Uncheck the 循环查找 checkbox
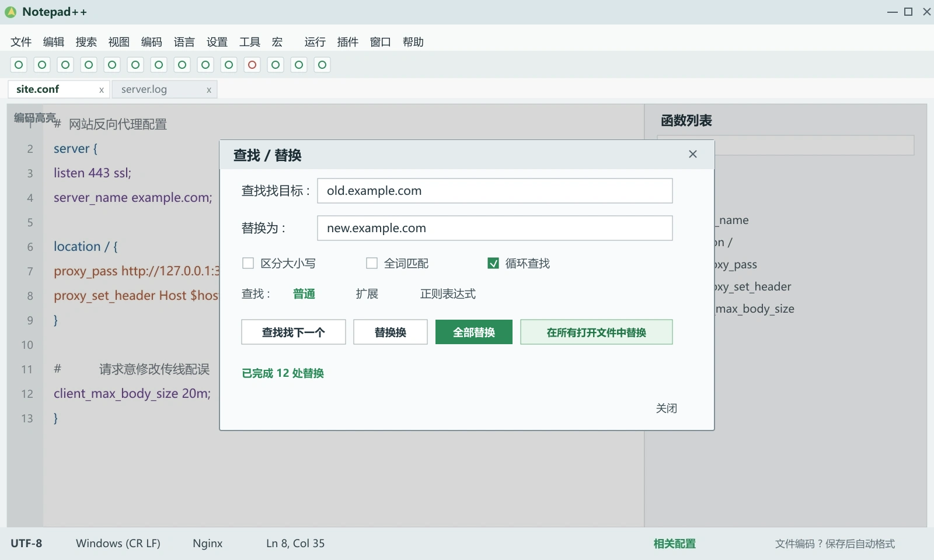 coord(493,263)
